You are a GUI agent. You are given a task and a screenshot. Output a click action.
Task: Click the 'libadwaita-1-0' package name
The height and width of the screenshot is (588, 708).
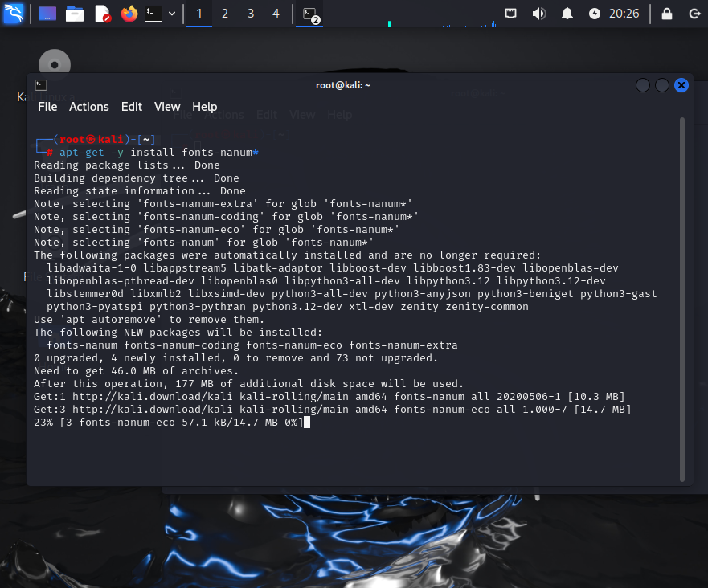(91, 268)
